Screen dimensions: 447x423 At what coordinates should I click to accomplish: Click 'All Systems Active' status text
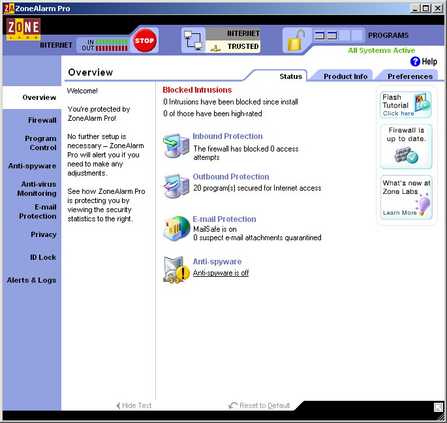[381, 50]
